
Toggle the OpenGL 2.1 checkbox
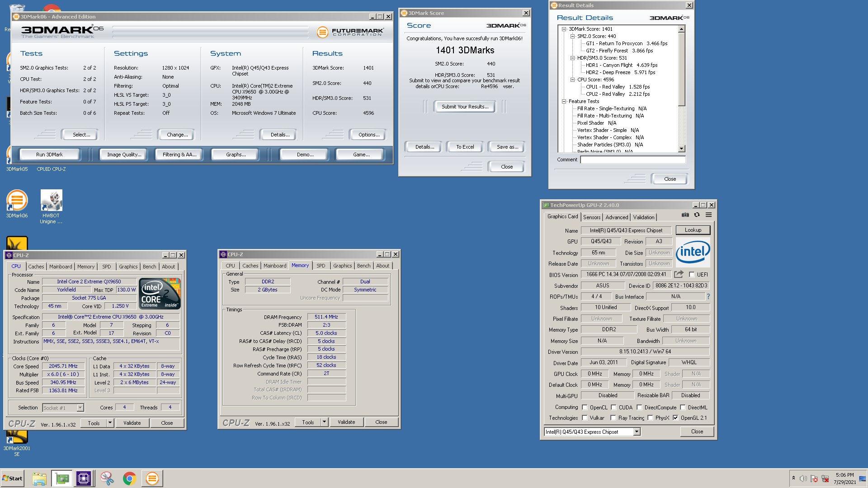click(x=675, y=418)
